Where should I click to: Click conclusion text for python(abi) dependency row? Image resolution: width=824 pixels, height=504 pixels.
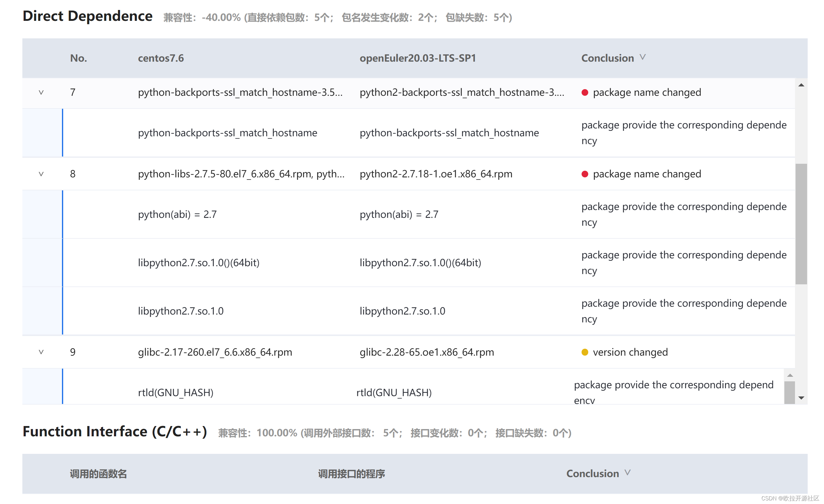click(x=684, y=215)
